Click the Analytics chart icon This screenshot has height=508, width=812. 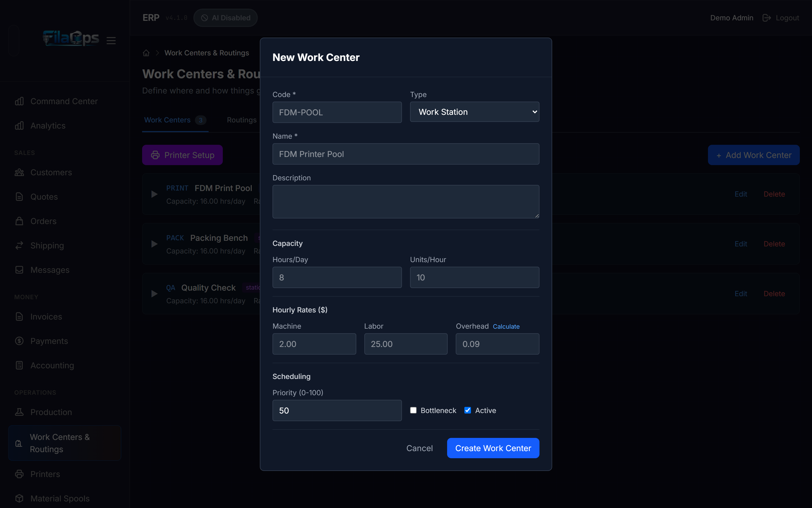click(20, 126)
